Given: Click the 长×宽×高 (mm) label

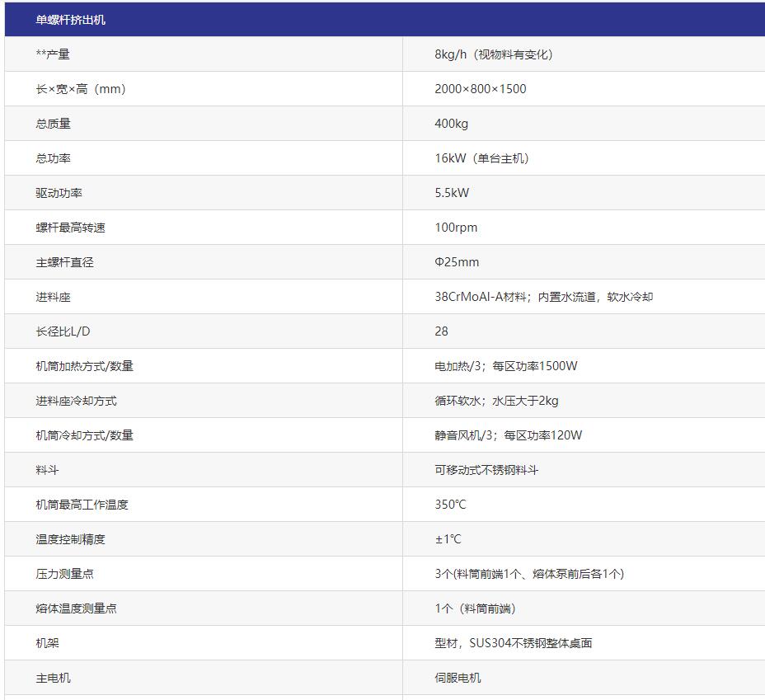Looking at the screenshot, I should (81, 89).
